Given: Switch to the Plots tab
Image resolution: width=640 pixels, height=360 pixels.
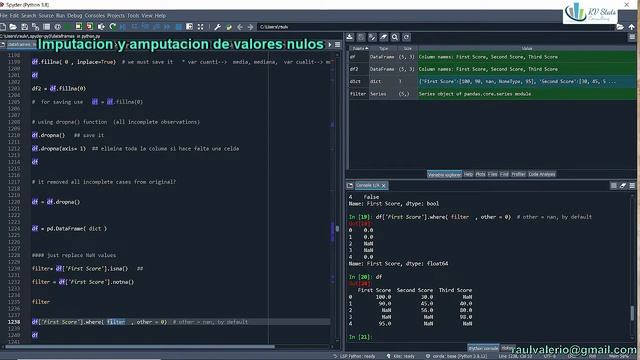Looking at the screenshot, I should pyautogui.click(x=480, y=174).
